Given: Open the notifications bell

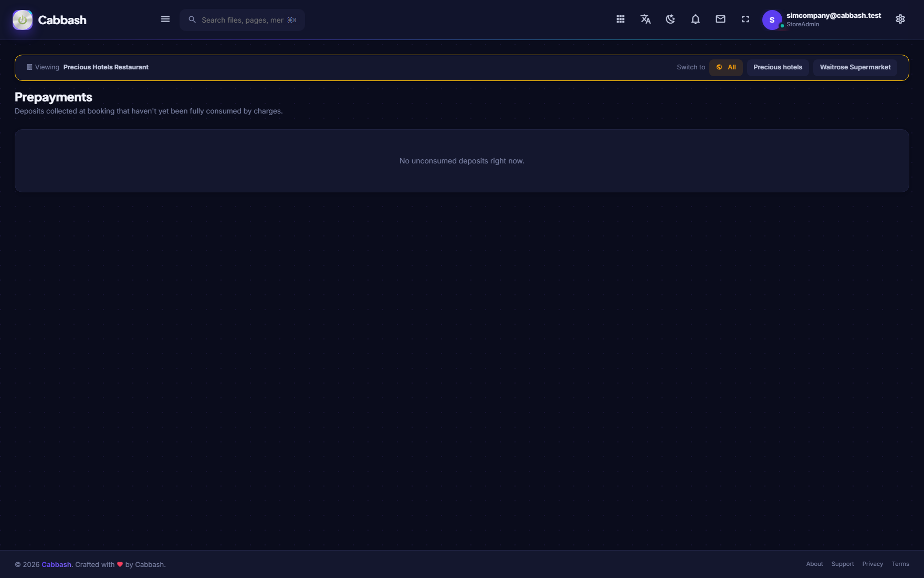Looking at the screenshot, I should 696,19.
